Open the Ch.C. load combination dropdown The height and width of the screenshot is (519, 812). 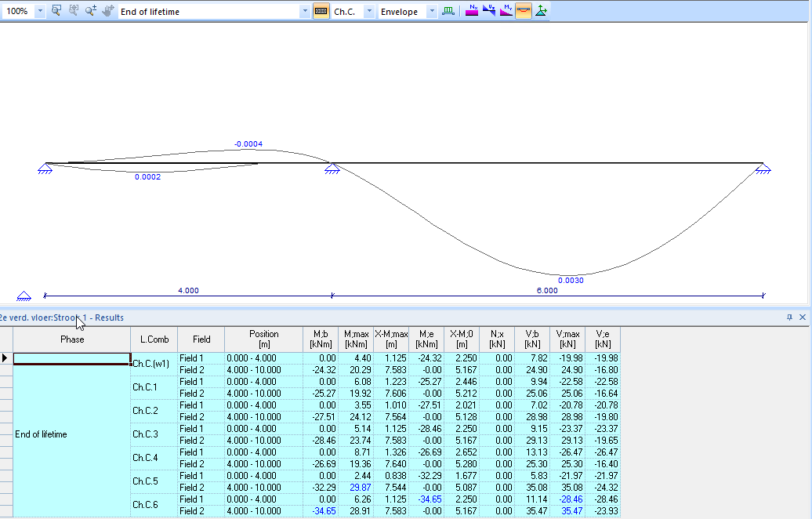pos(368,12)
